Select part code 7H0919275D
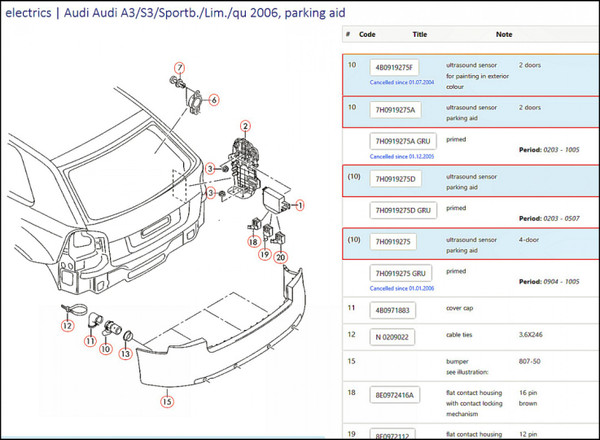Image resolution: width=600 pixels, height=440 pixels. (399, 178)
